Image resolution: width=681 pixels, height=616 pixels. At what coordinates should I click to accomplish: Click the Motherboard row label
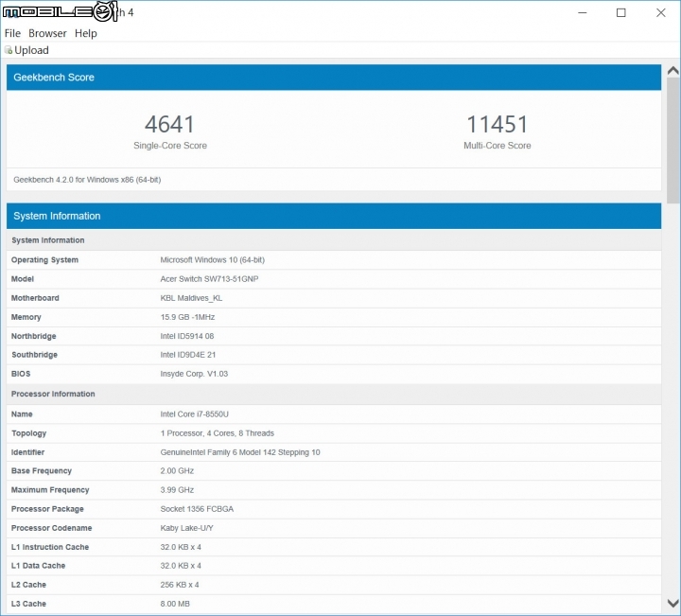coord(35,298)
